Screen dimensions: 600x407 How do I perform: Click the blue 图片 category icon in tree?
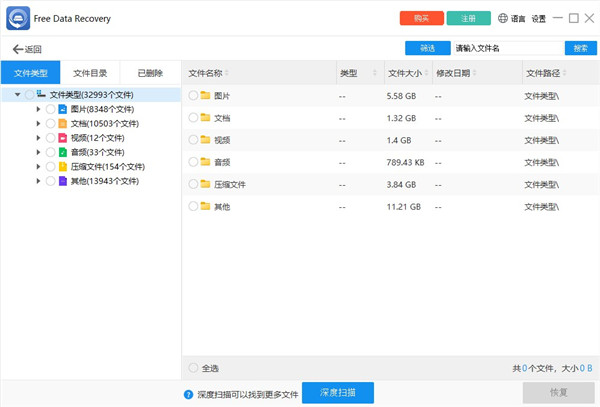click(x=62, y=109)
